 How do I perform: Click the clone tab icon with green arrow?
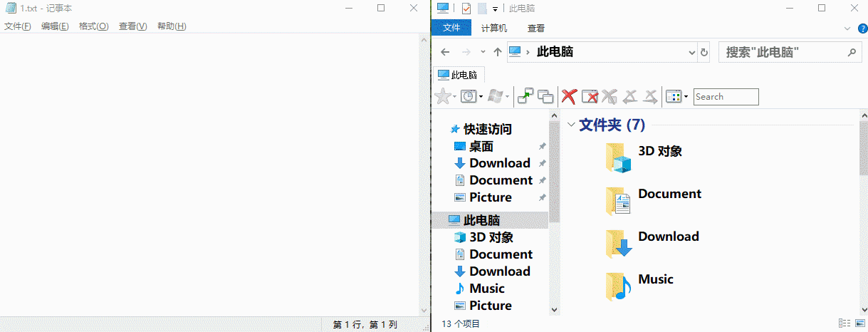pyautogui.click(x=525, y=96)
